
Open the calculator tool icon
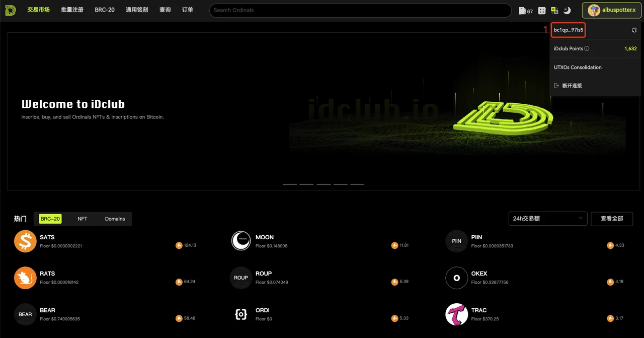[542, 11]
